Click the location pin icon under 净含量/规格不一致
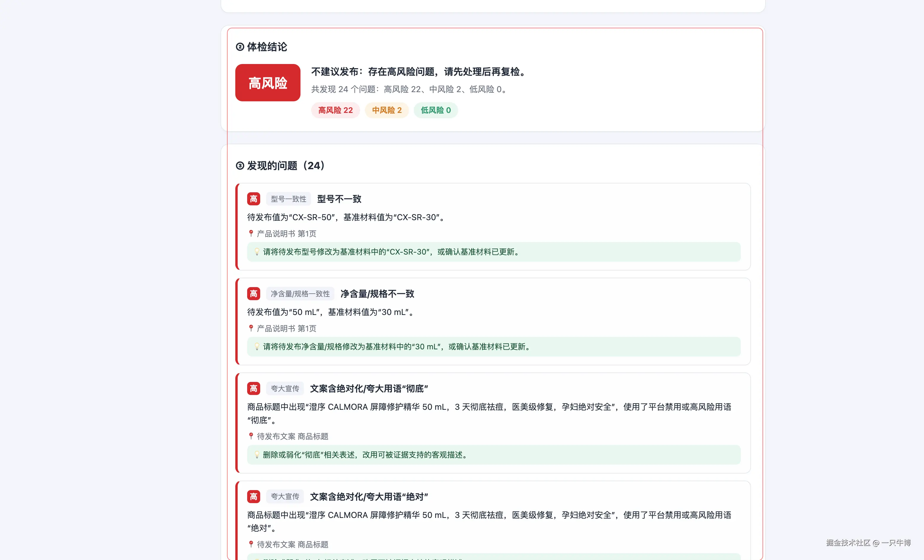Viewport: 924px width, 560px height. coord(251,328)
